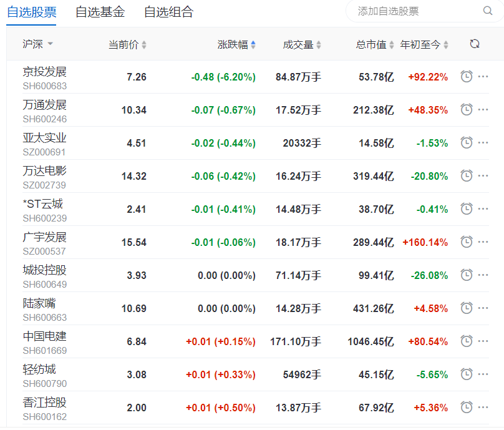Open 陆家嘴 stock page
The width and height of the screenshot is (504, 430).
point(39,303)
